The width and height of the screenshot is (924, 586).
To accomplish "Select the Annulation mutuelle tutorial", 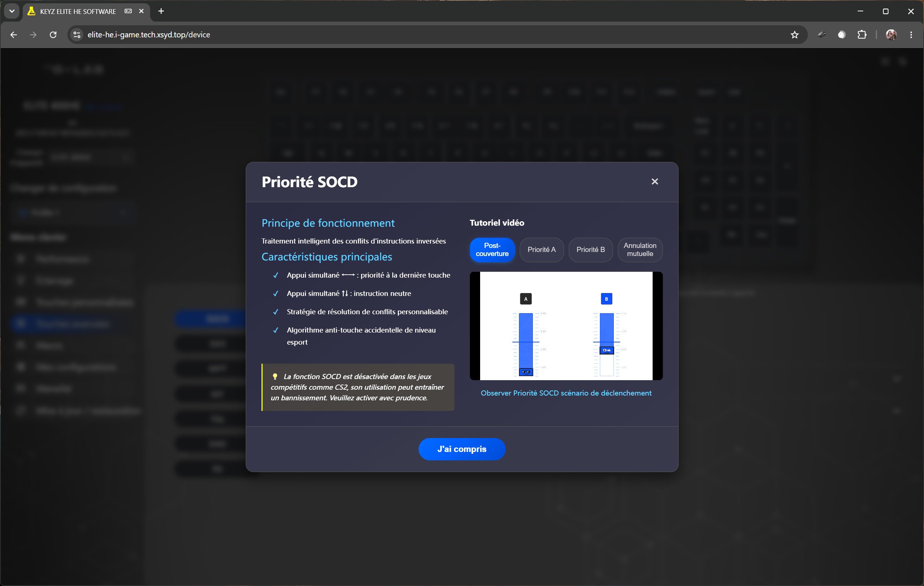I will pos(640,250).
